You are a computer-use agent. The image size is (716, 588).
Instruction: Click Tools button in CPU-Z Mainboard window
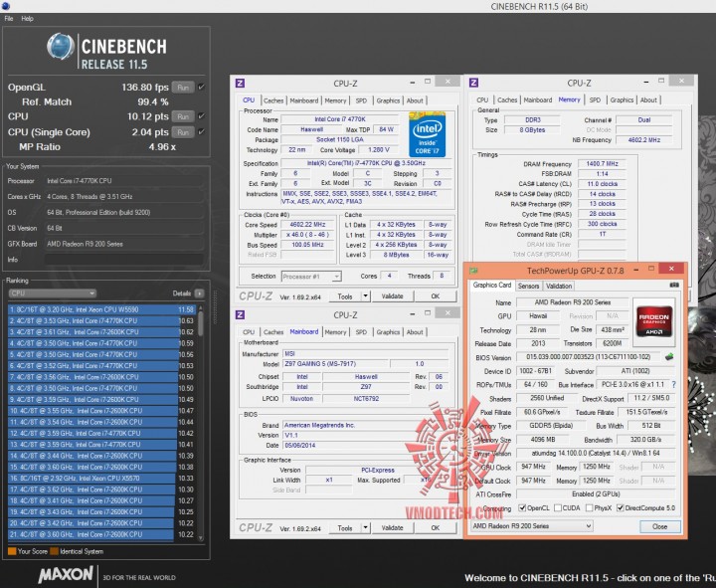point(345,527)
